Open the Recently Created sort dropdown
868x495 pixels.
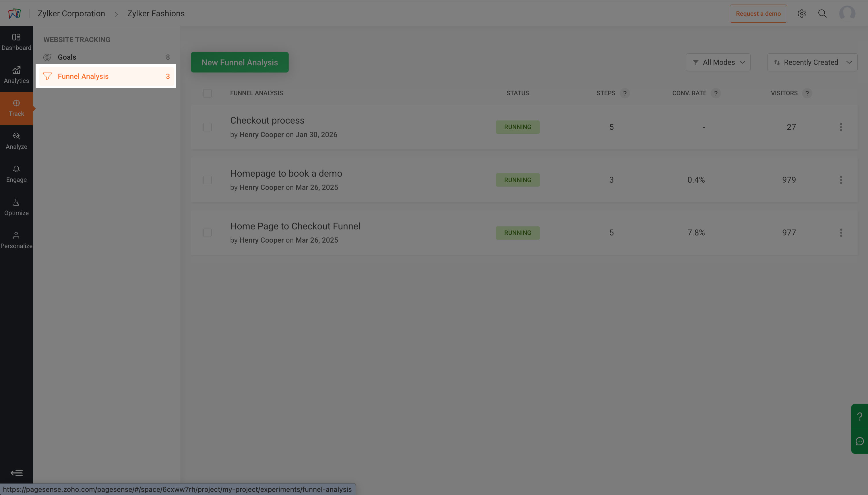point(812,62)
